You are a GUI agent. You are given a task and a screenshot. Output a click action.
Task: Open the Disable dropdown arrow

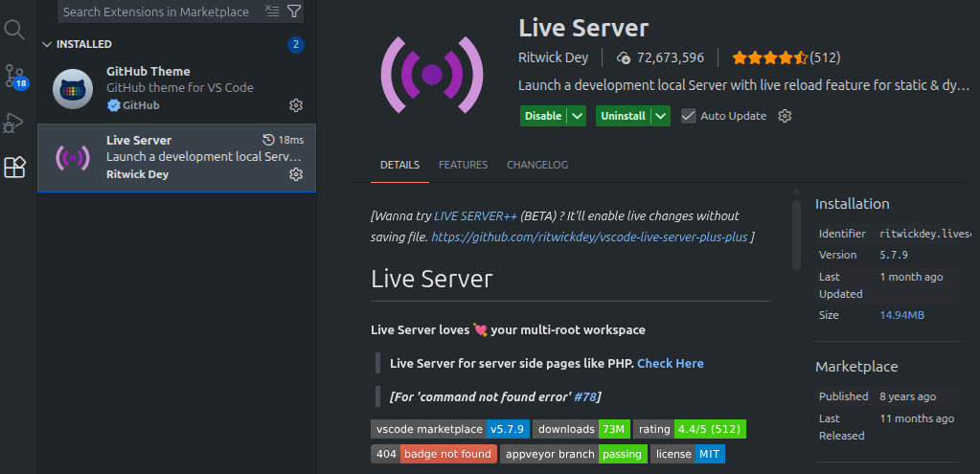click(x=577, y=116)
